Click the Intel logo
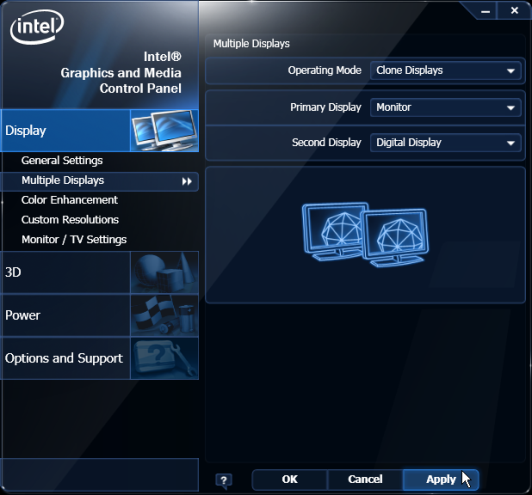Viewport: 532px width, 495px height. point(37,27)
